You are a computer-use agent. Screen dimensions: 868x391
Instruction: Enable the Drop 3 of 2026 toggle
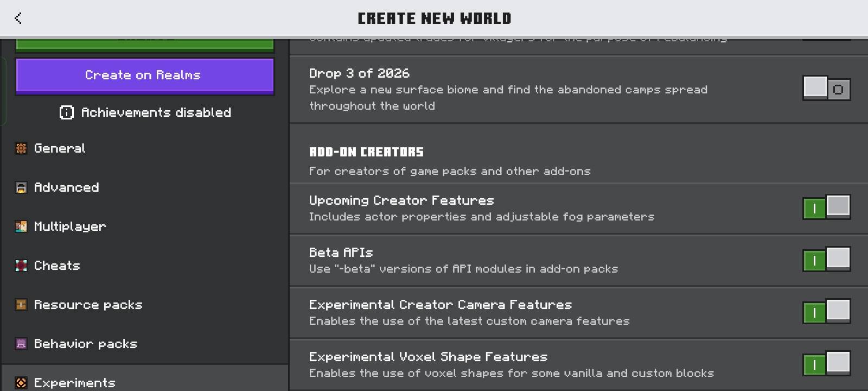click(x=826, y=88)
